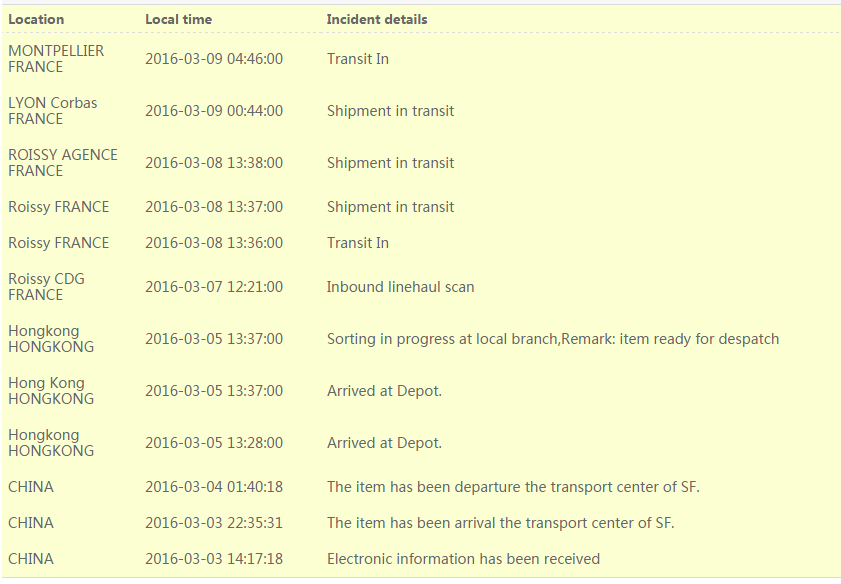Click the ROISSY AGENCE FRANCE location
This screenshot has width=841, height=584.
pos(63,162)
